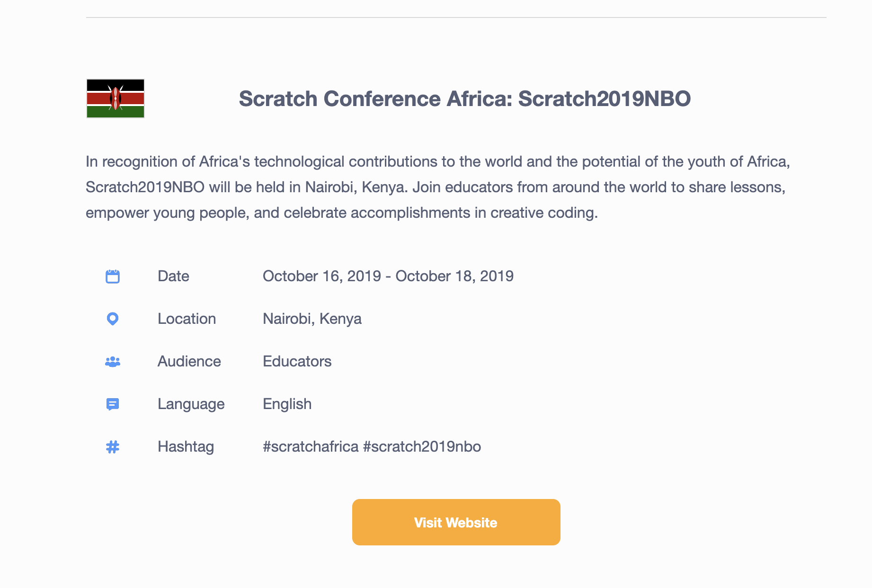Click the Kenya flag image
Viewport: 872px width, 588px height.
[115, 98]
